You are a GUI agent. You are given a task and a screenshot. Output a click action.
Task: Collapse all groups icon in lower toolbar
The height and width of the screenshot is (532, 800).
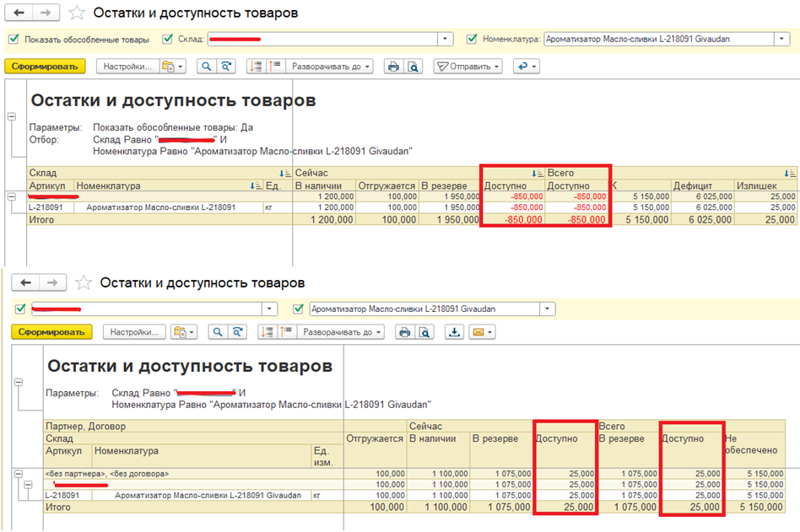click(x=268, y=332)
